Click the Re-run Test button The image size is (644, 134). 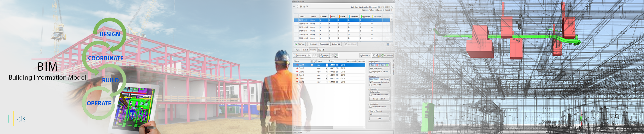point(387,55)
